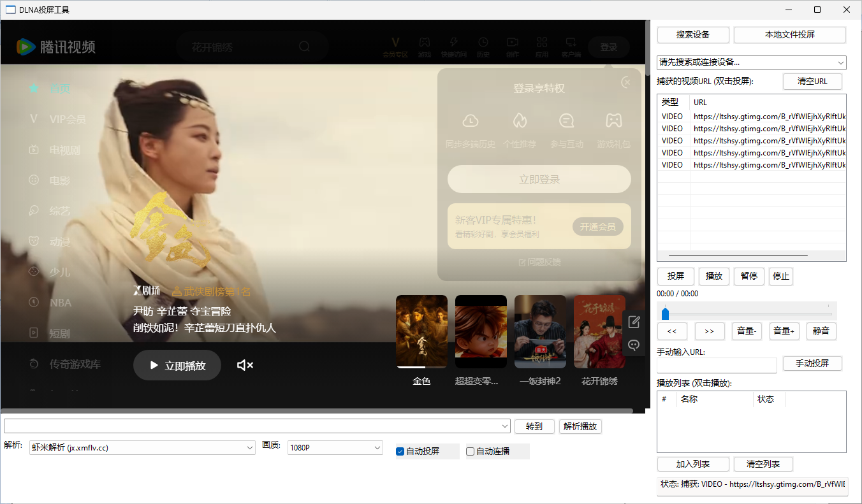The width and height of the screenshot is (862, 504).
Task: Open the 快捷访问 lightning icon
Action: (x=454, y=43)
